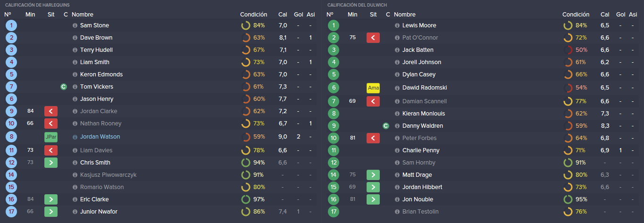Sort Dulwich table by Cal column header
Image resolution: width=644 pixels, height=223 pixels.
pos(605,15)
